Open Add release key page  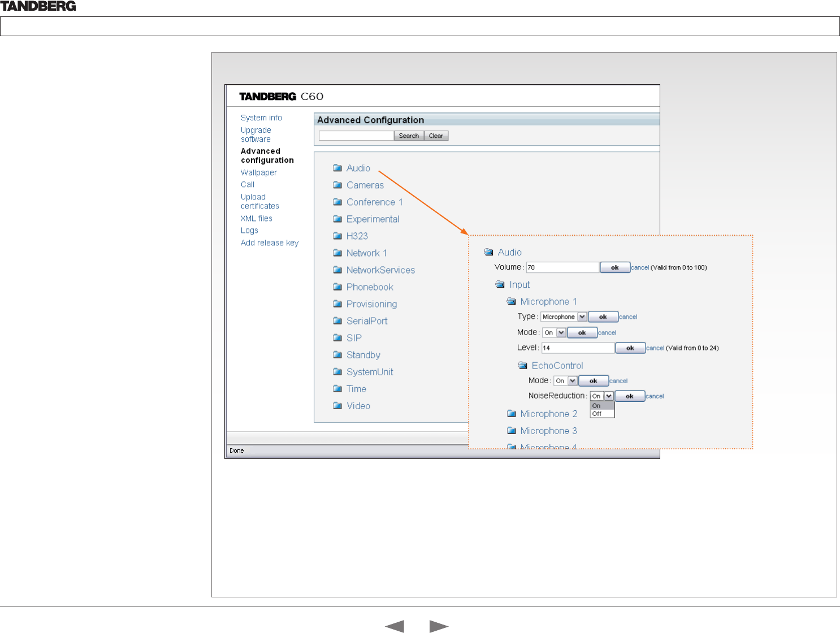click(270, 242)
